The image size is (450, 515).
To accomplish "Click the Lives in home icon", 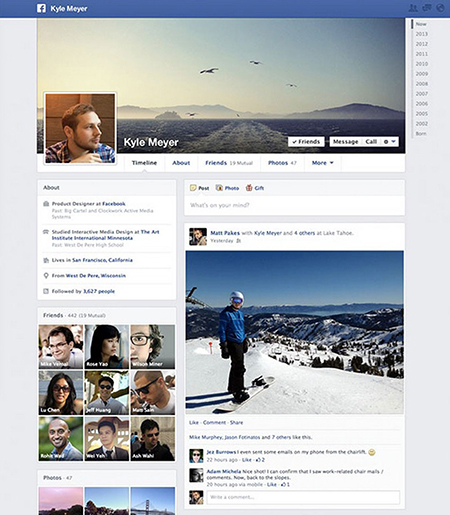I will pos(46,260).
